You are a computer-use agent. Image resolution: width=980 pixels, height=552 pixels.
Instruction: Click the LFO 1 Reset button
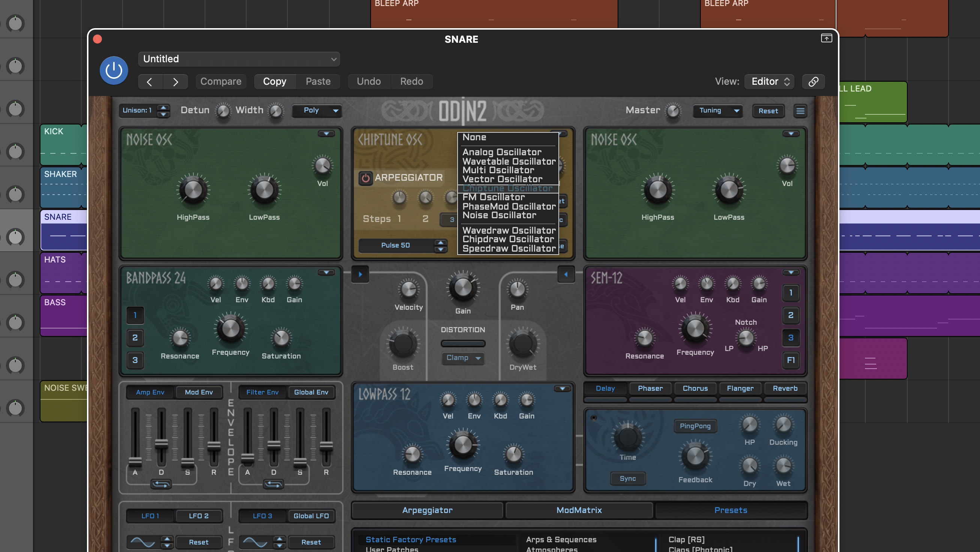[x=199, y=542]
